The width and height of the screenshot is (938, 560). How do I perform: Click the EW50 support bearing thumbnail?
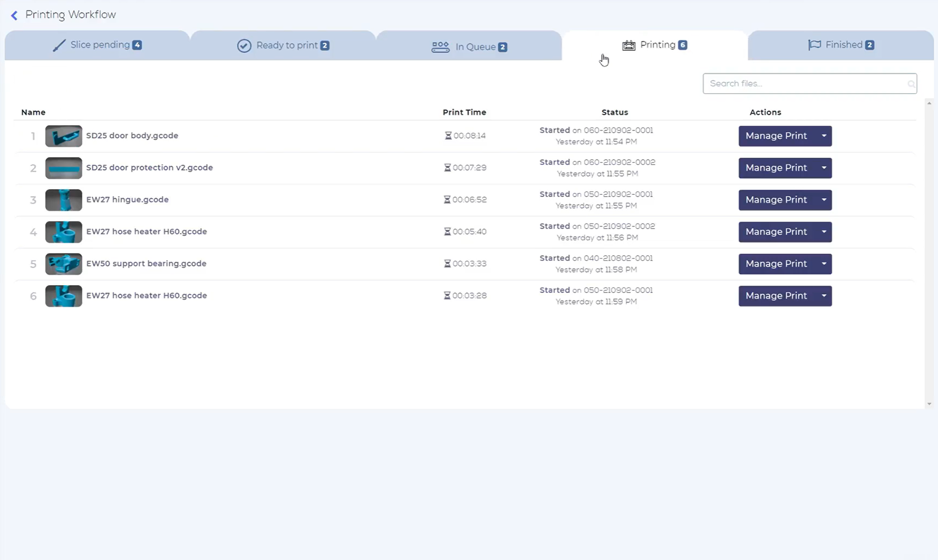(64, 264)
